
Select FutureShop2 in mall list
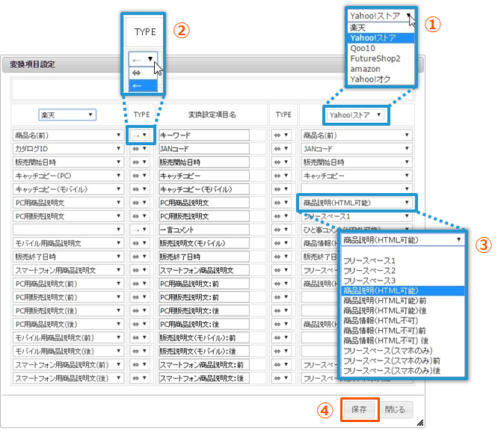[x=381, y=58]
